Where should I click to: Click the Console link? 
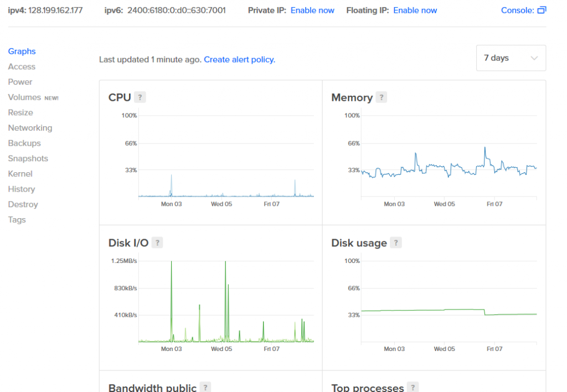click(x=518, y=11)
